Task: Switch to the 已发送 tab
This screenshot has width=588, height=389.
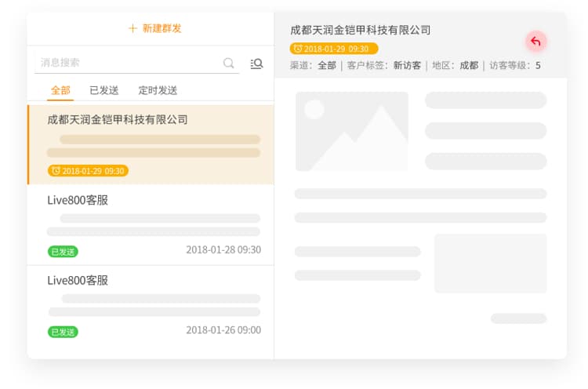Action: pos(103,90)
